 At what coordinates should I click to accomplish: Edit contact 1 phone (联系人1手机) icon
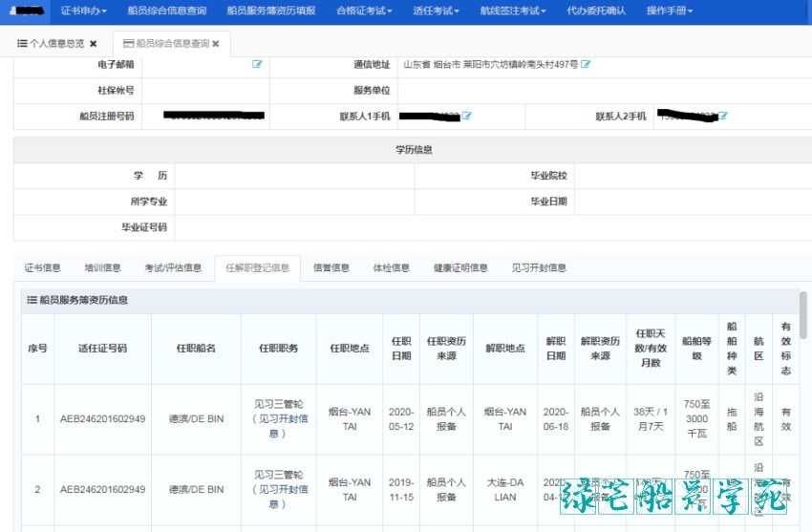click(466, 116)
